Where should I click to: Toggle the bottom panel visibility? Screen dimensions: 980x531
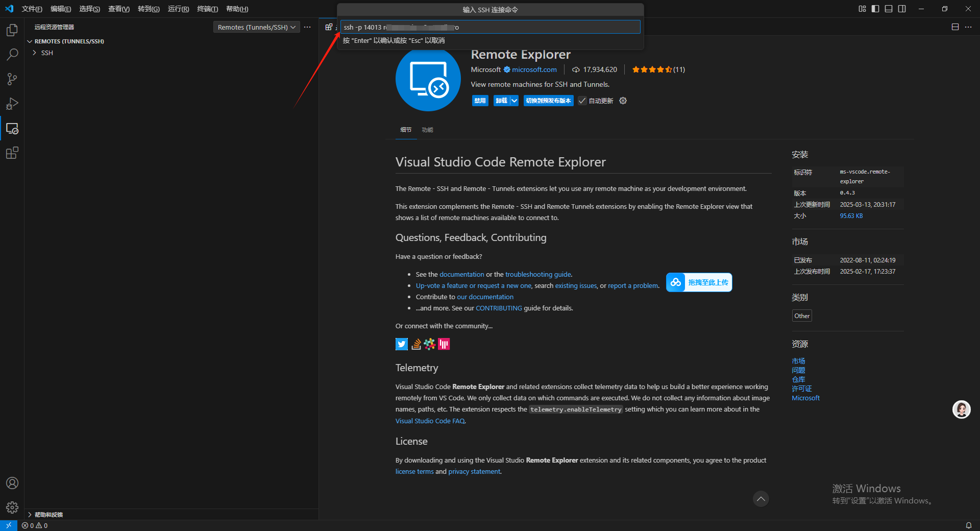[x=889, y=9]
